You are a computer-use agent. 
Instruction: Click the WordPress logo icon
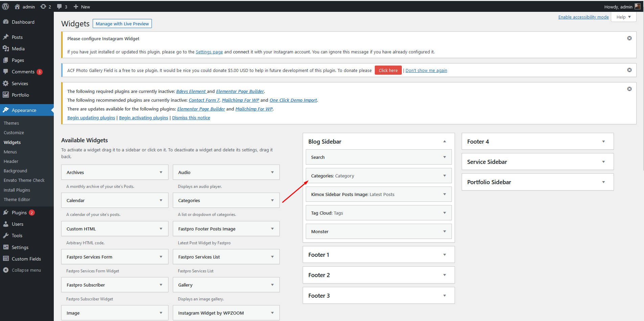coord(5,6)
